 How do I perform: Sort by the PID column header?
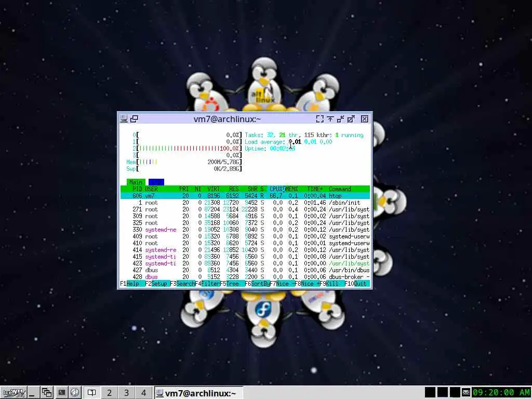[137, 189]
